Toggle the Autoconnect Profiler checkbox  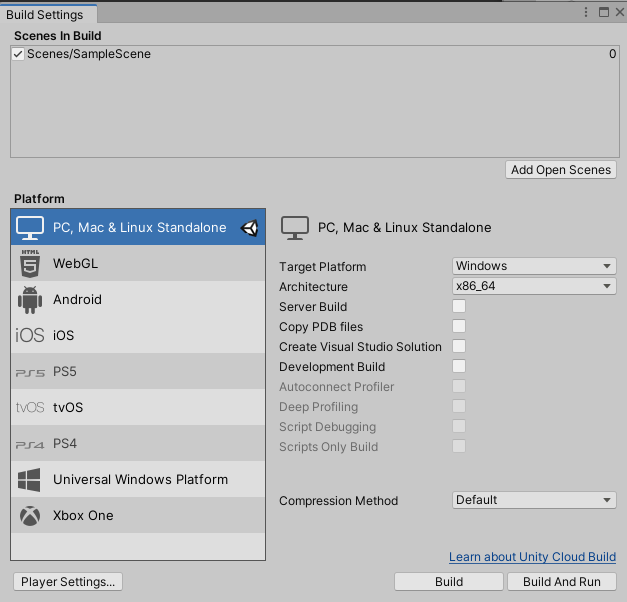click(x=459, y=386)
